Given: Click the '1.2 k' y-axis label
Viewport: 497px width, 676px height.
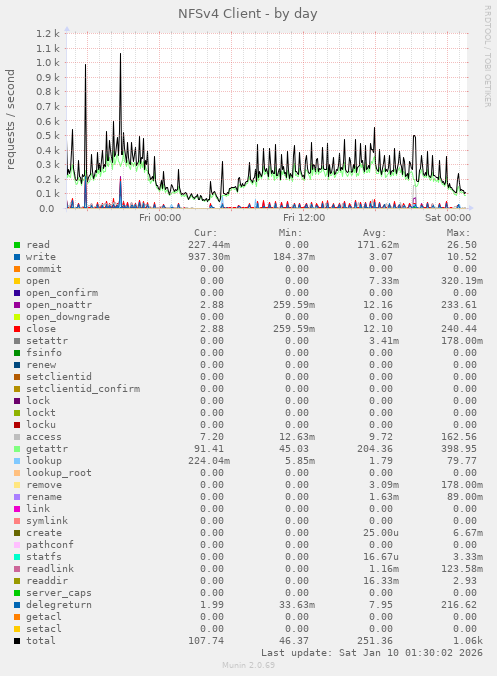Looking at the screenshot, I should (48, 34).
